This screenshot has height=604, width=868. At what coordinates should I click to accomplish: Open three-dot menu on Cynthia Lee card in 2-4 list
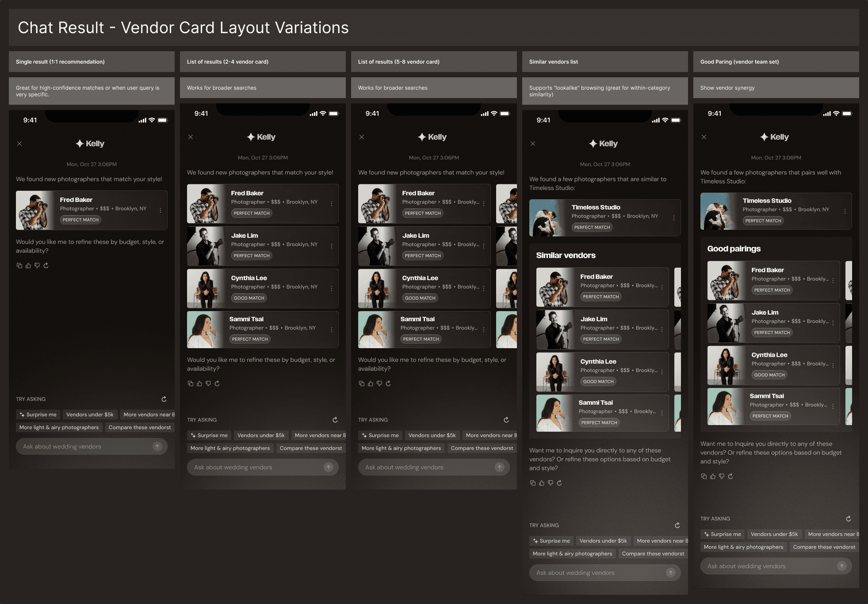332,289
